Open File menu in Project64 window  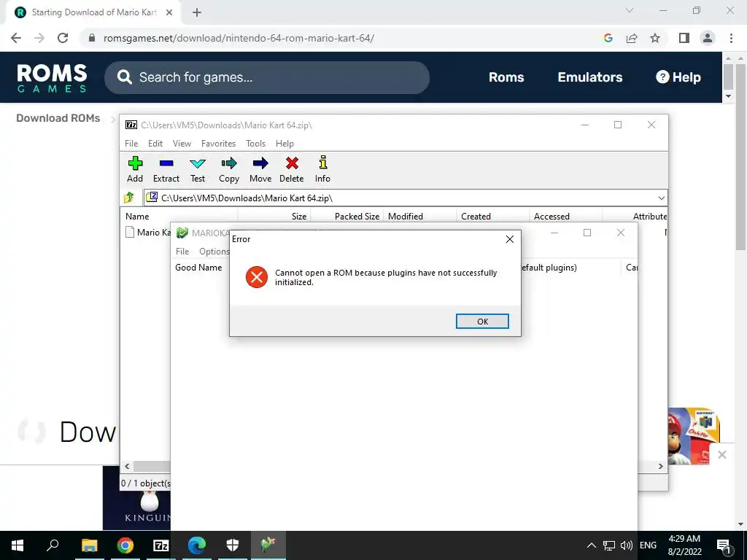click(182, 252)
